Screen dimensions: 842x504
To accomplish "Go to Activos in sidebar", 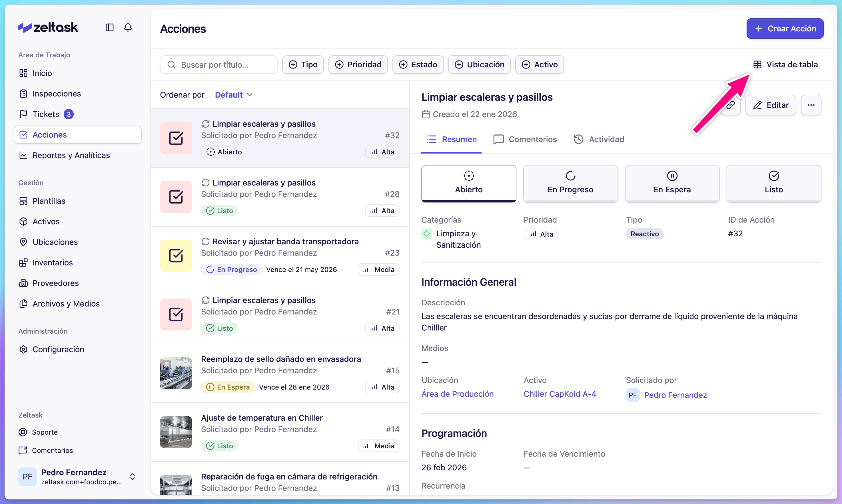I will click(x=46, y=221).
